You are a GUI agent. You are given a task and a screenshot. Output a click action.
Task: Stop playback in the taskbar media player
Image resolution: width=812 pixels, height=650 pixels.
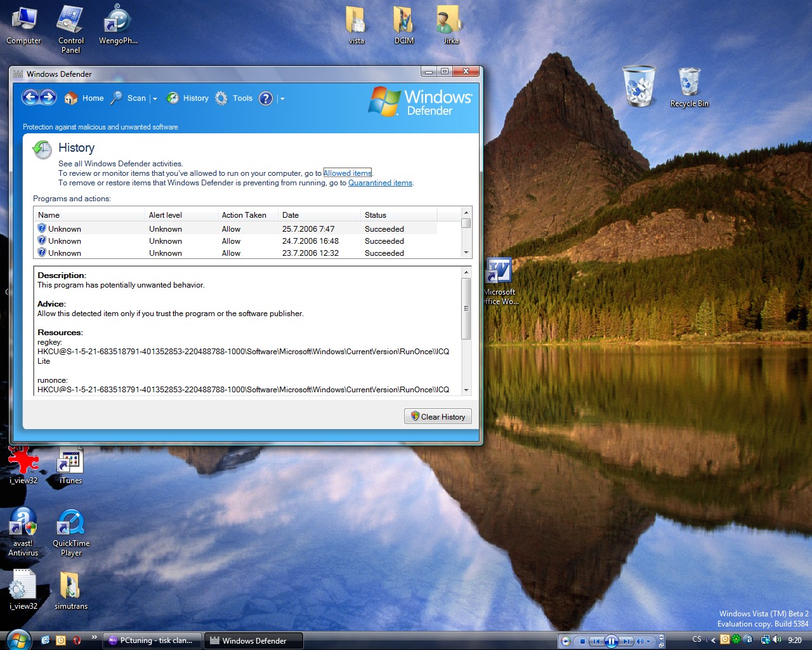(x=582, y=641)
